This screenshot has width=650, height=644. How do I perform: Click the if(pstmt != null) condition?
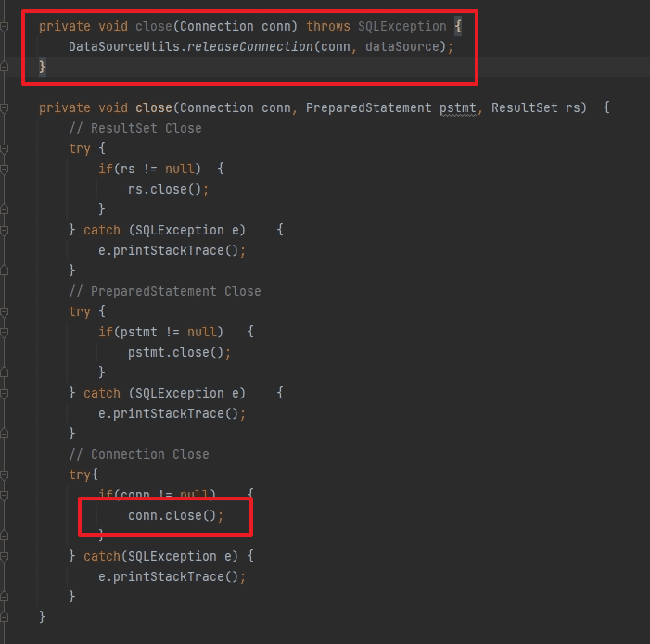click(x=160, y=333)
